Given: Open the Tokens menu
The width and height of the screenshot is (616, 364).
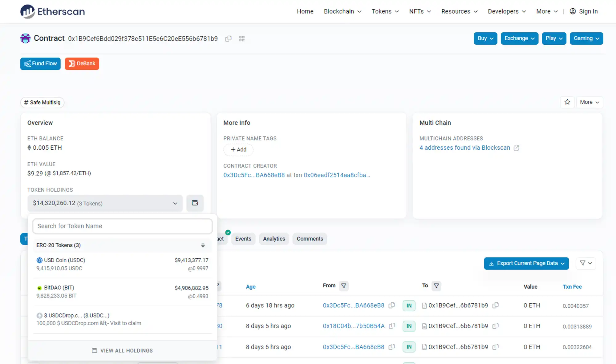Looking at the screenshot, I should click(385, 11).
